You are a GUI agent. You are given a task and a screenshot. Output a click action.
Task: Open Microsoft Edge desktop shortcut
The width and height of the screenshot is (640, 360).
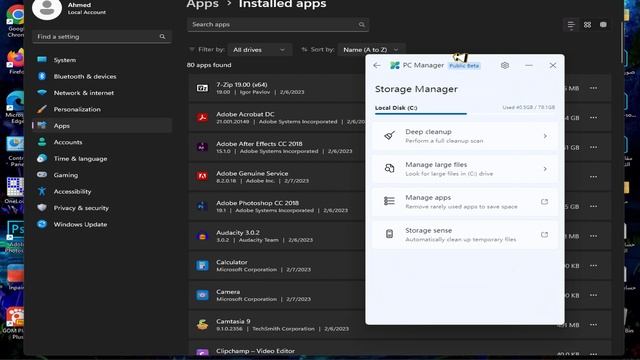[15, 107]
